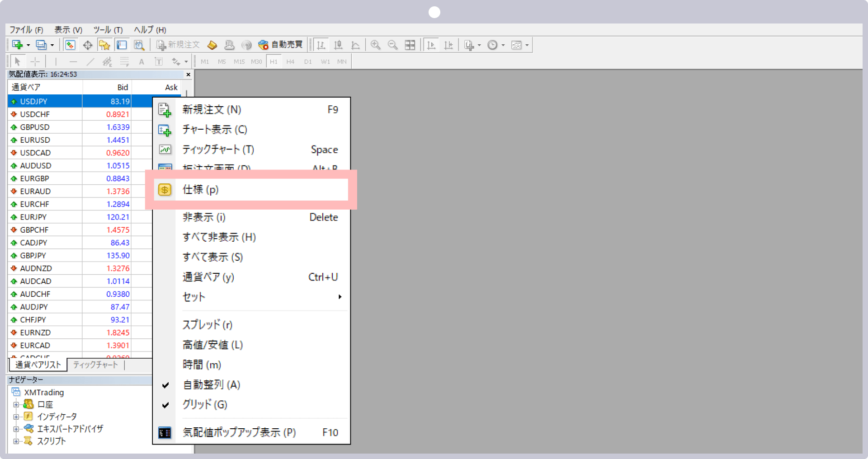Choose 新規注文 (N) from context menu
The width and height of the screenshot is (868, 459).
click(251, 109)
